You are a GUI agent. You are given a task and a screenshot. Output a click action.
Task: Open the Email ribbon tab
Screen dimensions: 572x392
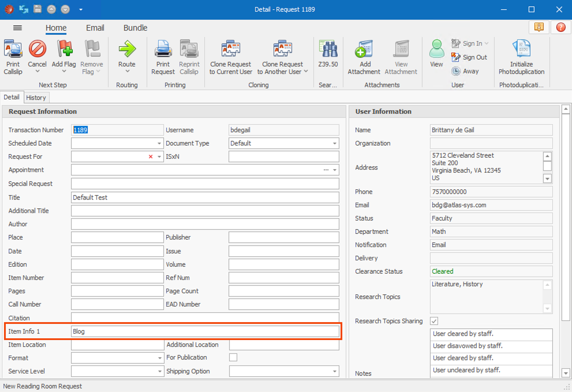(x=95, y=28)
